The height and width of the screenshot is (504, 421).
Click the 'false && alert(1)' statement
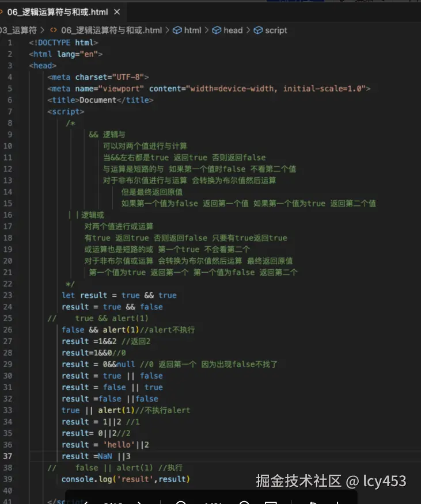tap(100, 330)
